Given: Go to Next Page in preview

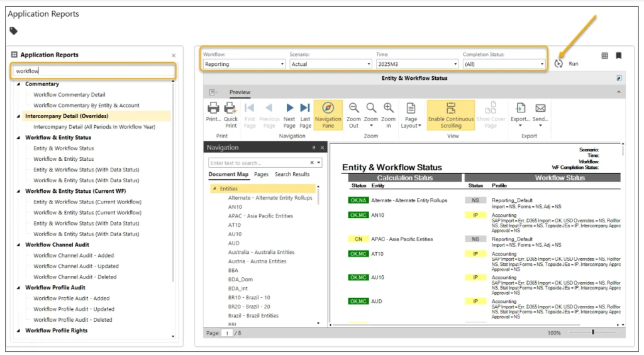Looking at the screenshot, I should pos(289,108).
